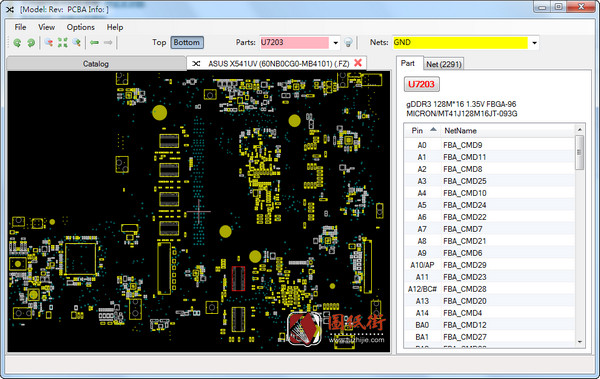The height and width of the screenshot is (379, 600).
Task: Open the Help menu
Action: (115, 27)
